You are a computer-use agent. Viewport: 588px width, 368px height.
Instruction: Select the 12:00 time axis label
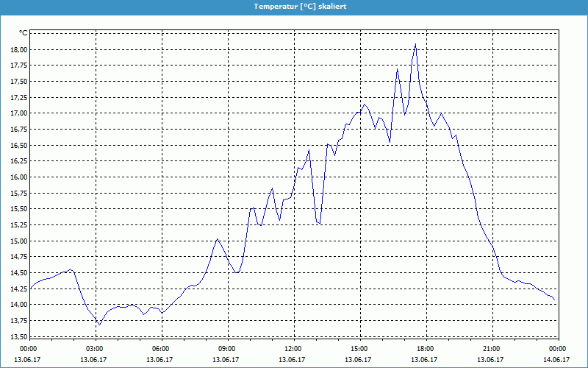293,349
